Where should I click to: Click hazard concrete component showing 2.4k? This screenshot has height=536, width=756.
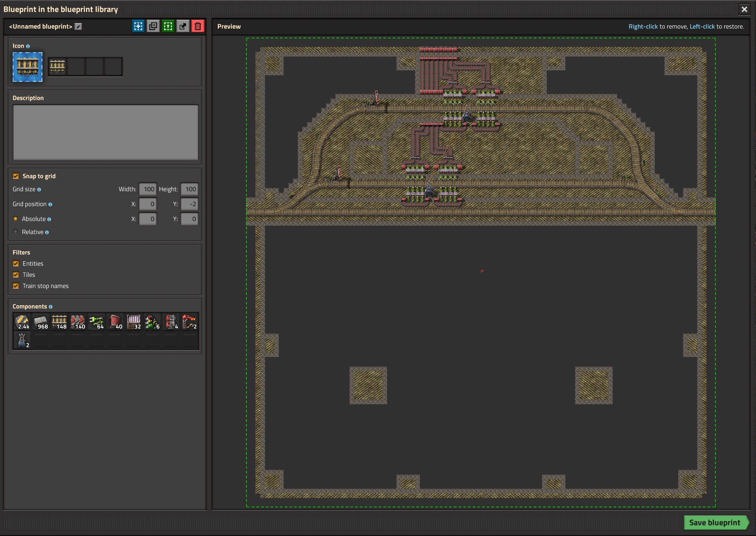coord(22,322)
